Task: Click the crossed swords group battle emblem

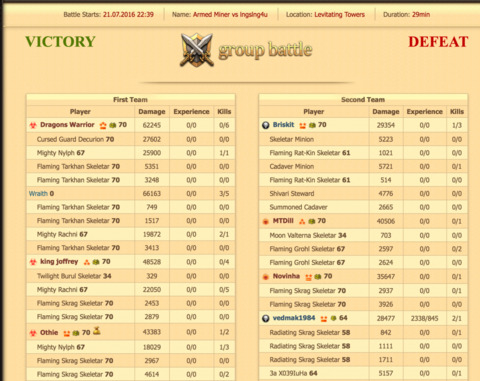Action: [x=197, y=50]
